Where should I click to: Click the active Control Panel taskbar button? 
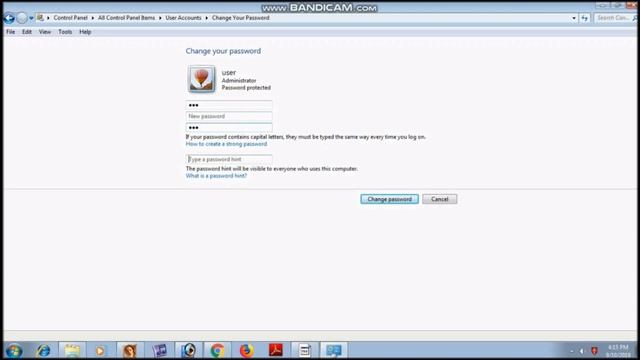334,351
